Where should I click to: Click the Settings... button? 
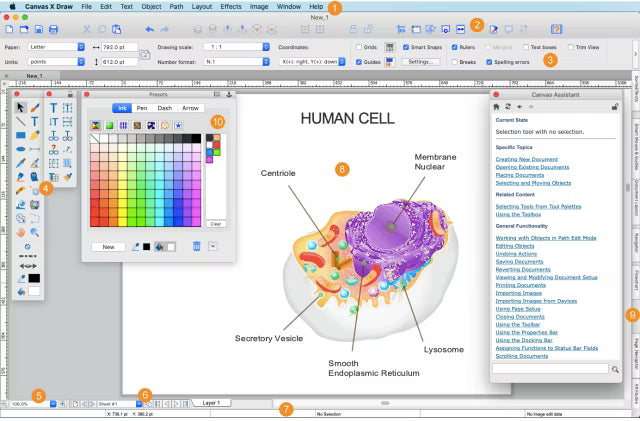click(x=419, y=62)
